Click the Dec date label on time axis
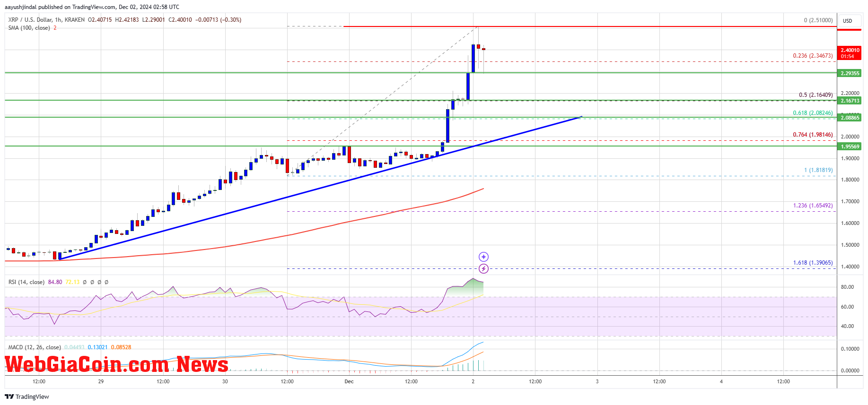 tap(349, 381)
